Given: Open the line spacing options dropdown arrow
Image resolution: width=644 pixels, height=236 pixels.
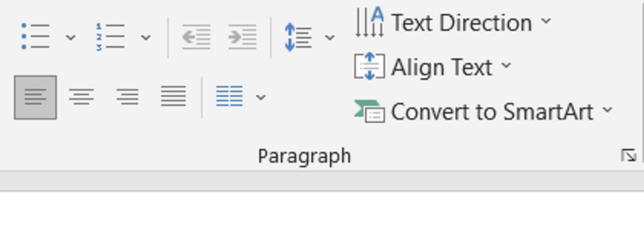Looking at the screenshot, I should [330, 38].
